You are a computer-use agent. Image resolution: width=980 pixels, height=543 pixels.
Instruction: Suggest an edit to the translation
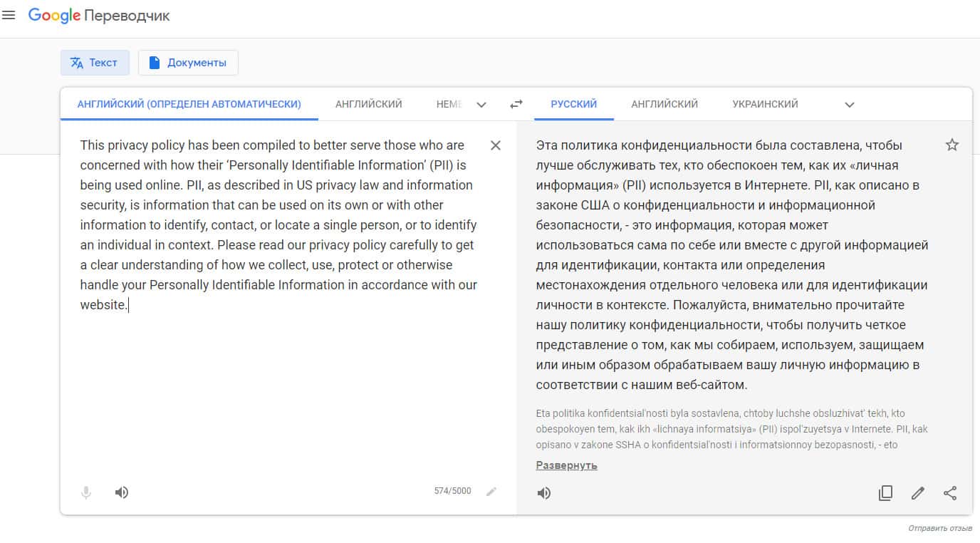tap(918, 493)
